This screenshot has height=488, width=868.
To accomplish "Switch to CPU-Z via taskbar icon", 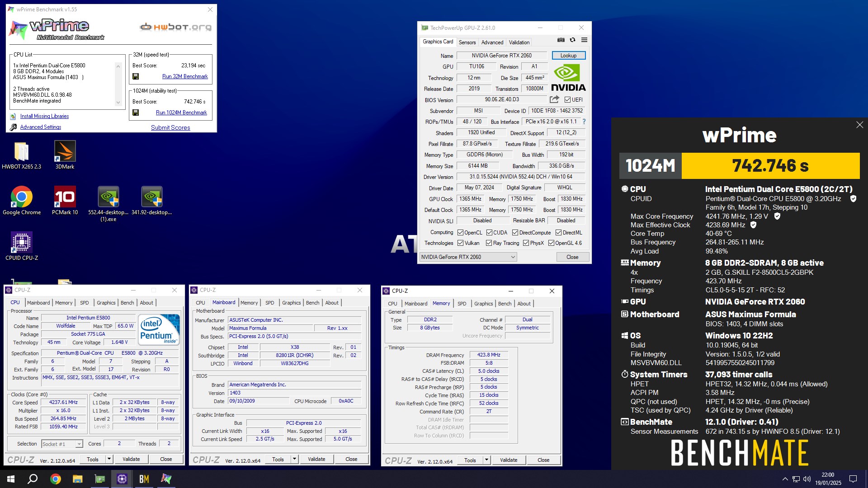I will click(122, 479).
